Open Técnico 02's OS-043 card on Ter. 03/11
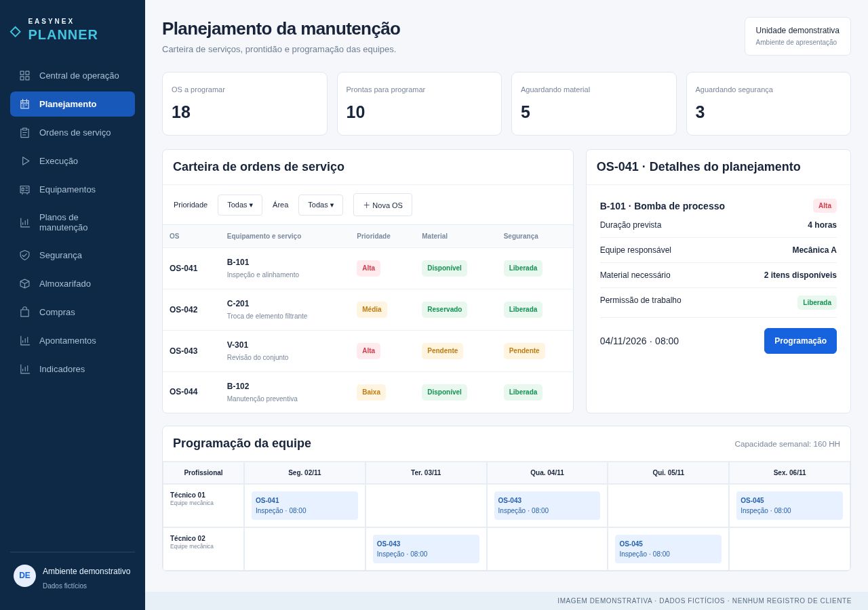 [426, 549]
